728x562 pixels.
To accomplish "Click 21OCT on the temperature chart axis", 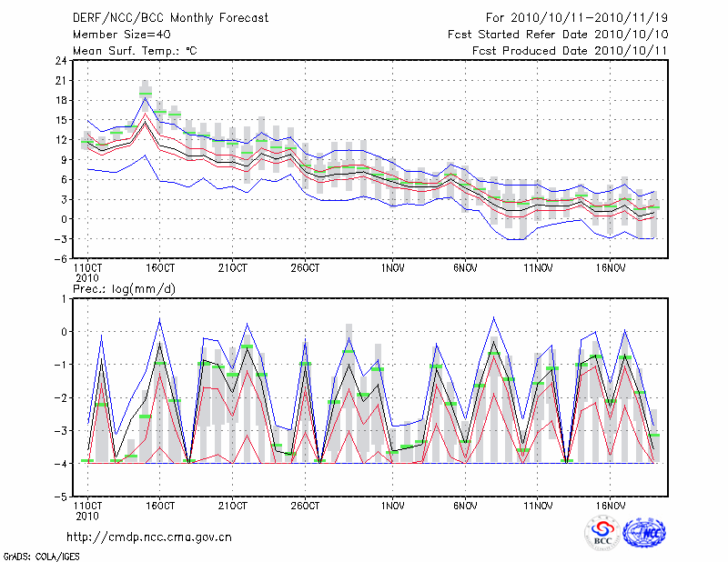I will (233, 268).
